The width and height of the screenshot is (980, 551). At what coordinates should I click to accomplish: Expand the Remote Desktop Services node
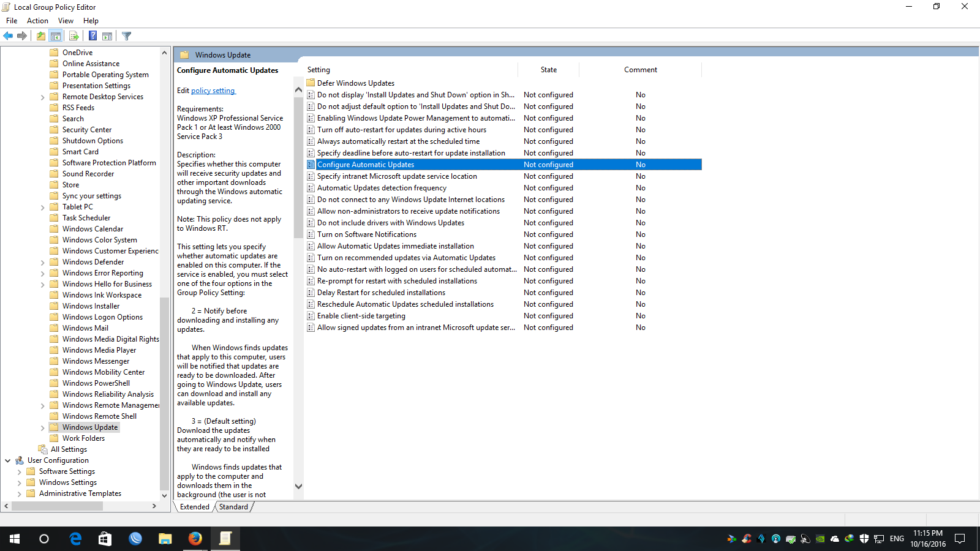point(42,97)
